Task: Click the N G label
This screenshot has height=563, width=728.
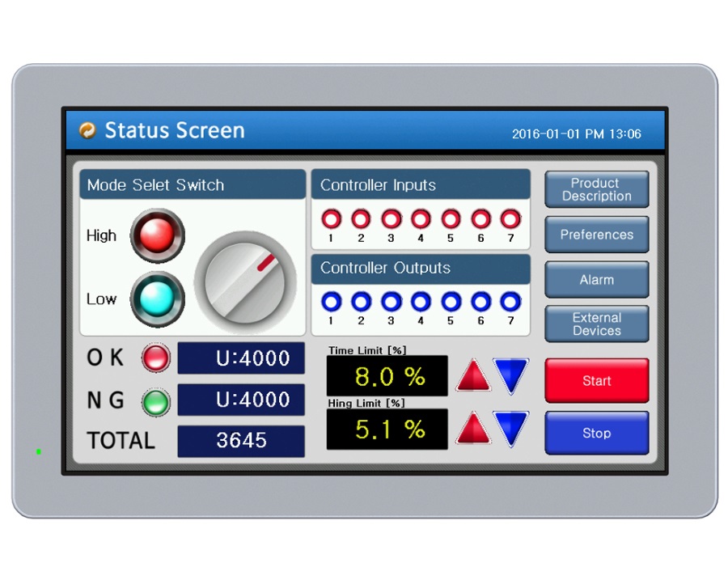Action: [x=105, y=400]
